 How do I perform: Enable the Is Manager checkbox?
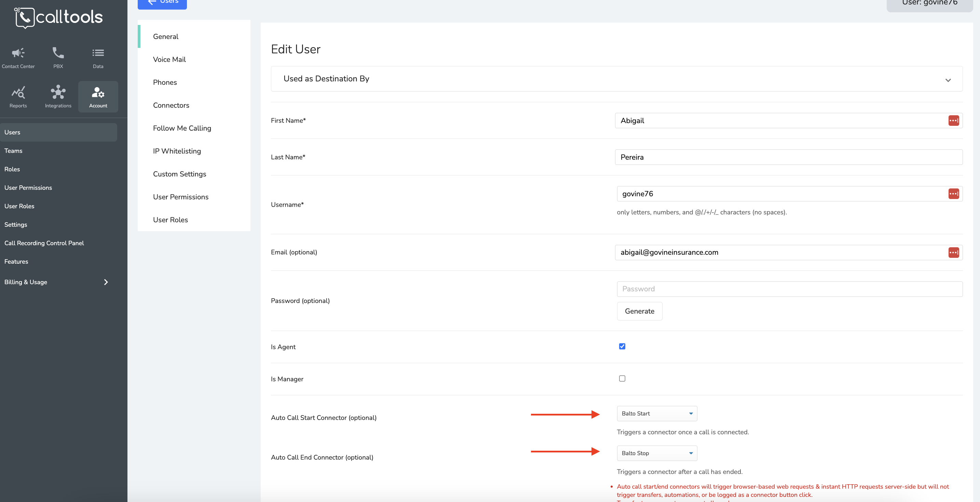click(622, 378)
